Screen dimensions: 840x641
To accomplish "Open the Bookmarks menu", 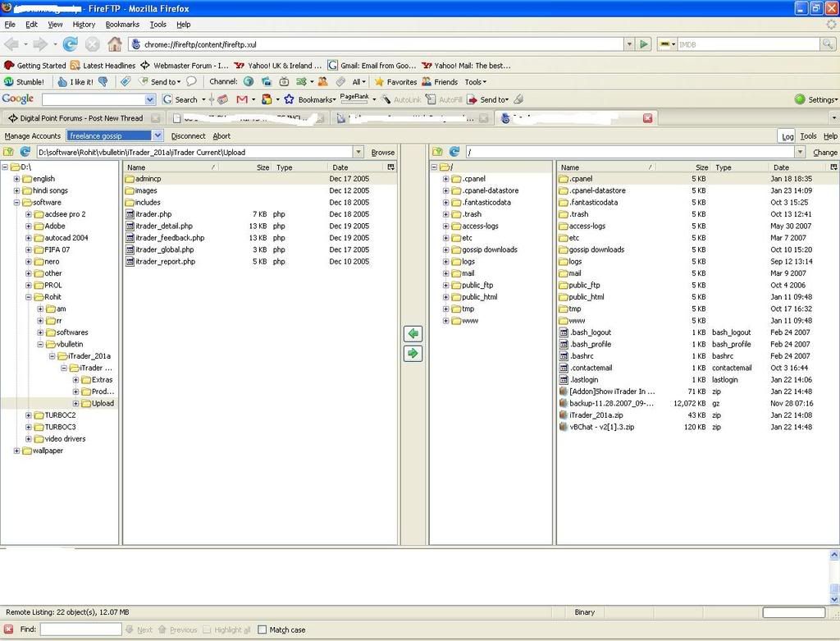I will (122, 25).
